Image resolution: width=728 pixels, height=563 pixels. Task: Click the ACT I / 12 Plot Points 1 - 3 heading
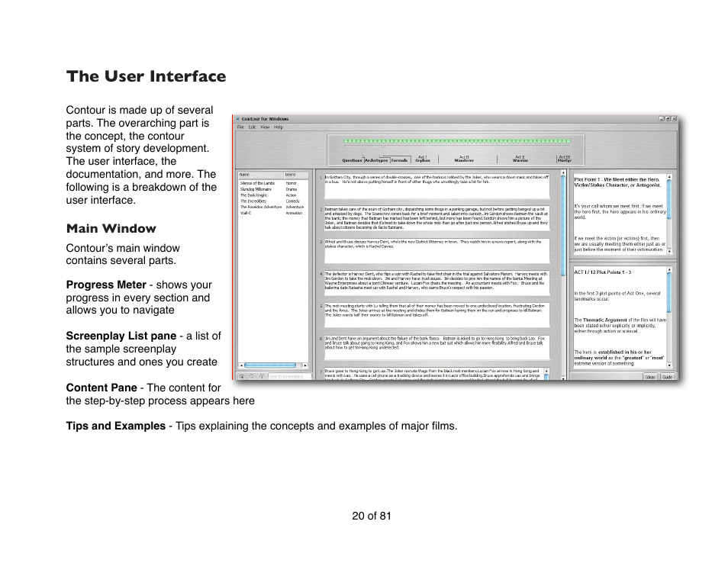(x=603, y=272)
